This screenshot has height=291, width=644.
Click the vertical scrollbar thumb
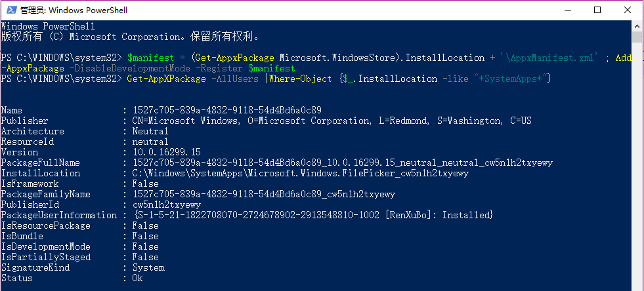[x=637, y=37]
